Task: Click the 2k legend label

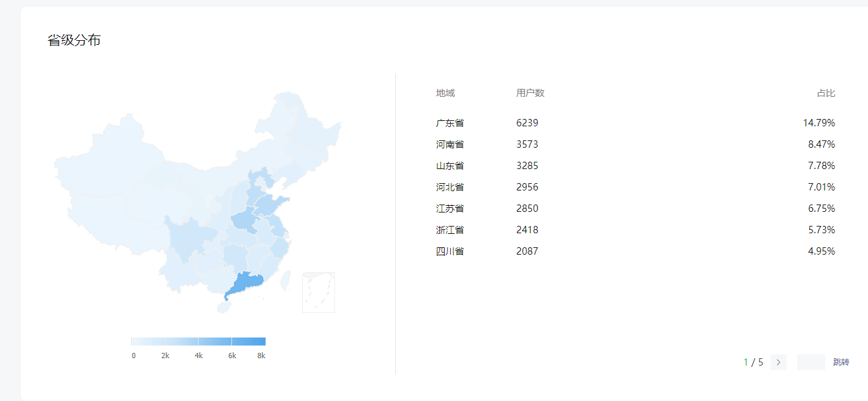Action: point(165,356)
